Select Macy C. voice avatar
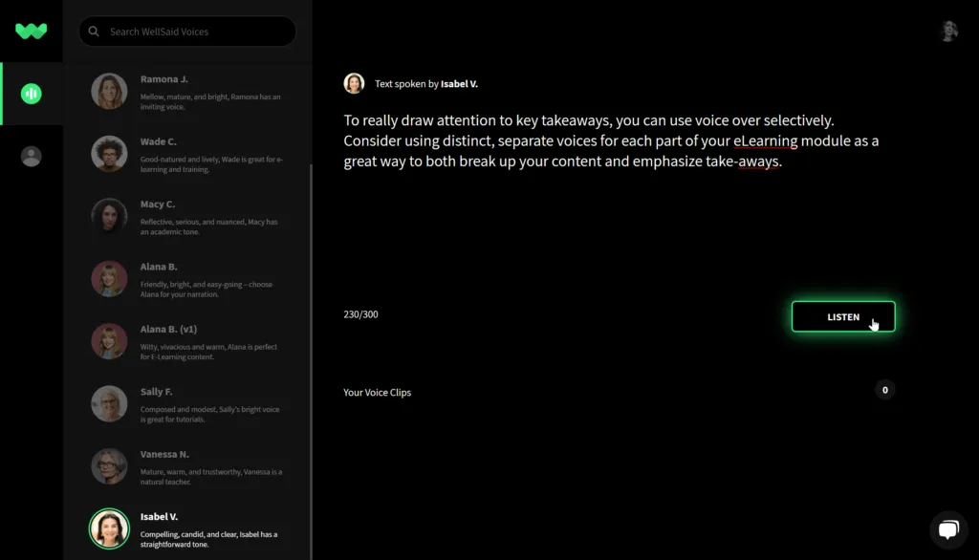 pyautogui.click(x=109, y=216)
